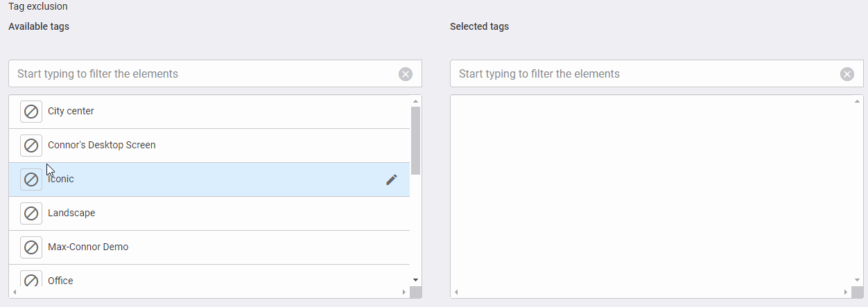Viewport: 868px width, 307px height.
Task: Click exclusion icon beside City center
Action: tap(31, 112)
